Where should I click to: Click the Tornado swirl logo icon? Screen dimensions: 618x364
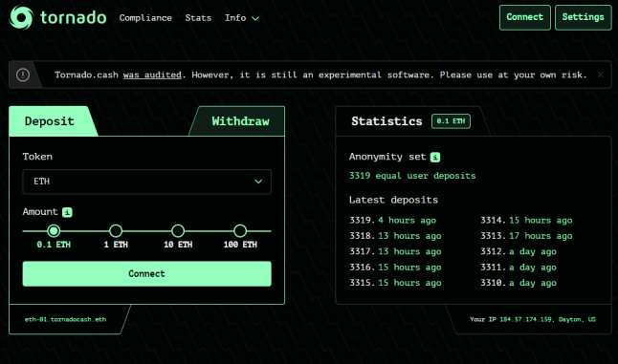pyautogui.click(x=21, y=17)
